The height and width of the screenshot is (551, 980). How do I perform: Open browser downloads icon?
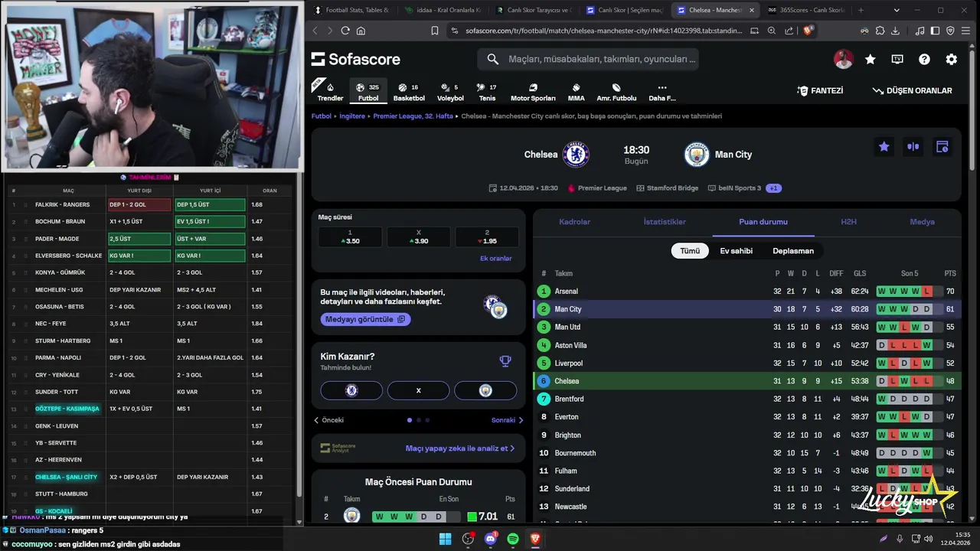click(x=896, y=31)
